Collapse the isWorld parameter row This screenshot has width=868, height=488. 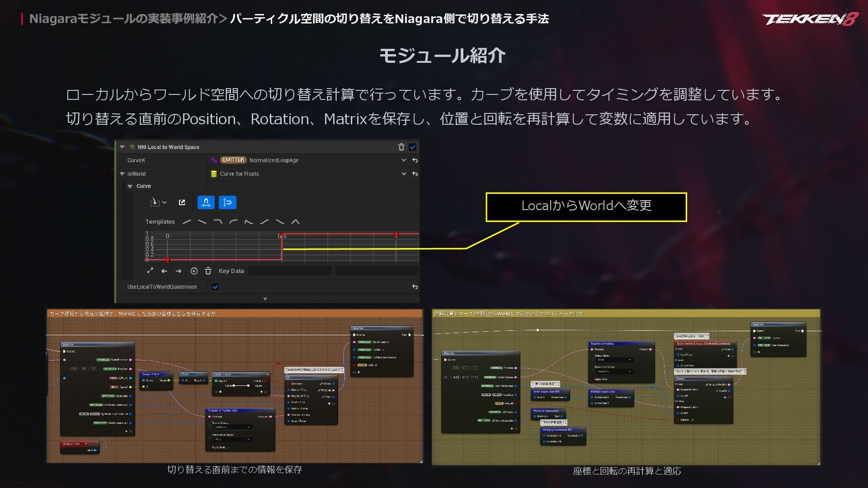click(122, 174)
